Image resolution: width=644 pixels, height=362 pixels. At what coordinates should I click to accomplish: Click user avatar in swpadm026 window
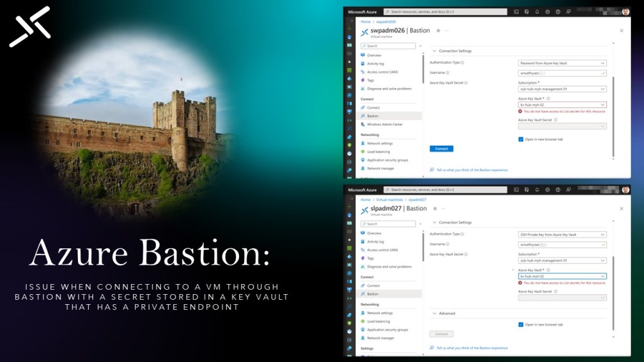click(x=625, y=11)
